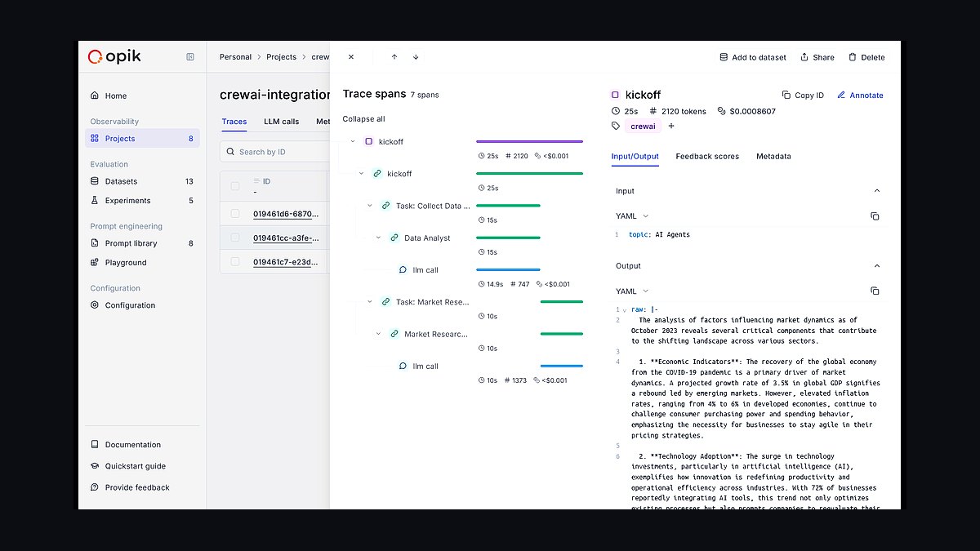Click the Experiments flask icon
Image resolution: width=980 pixels, height=551 pixels.
tap(95, 200)
